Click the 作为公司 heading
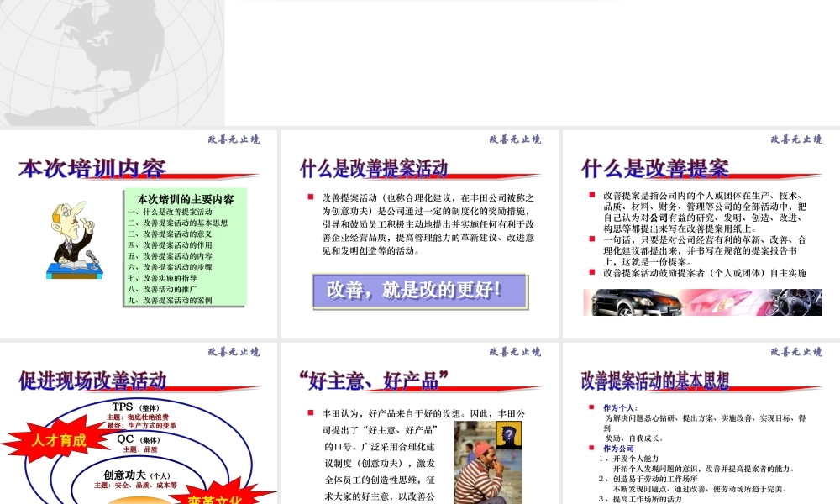The width and height of the screenshot is (840, 504). [619, 449]
